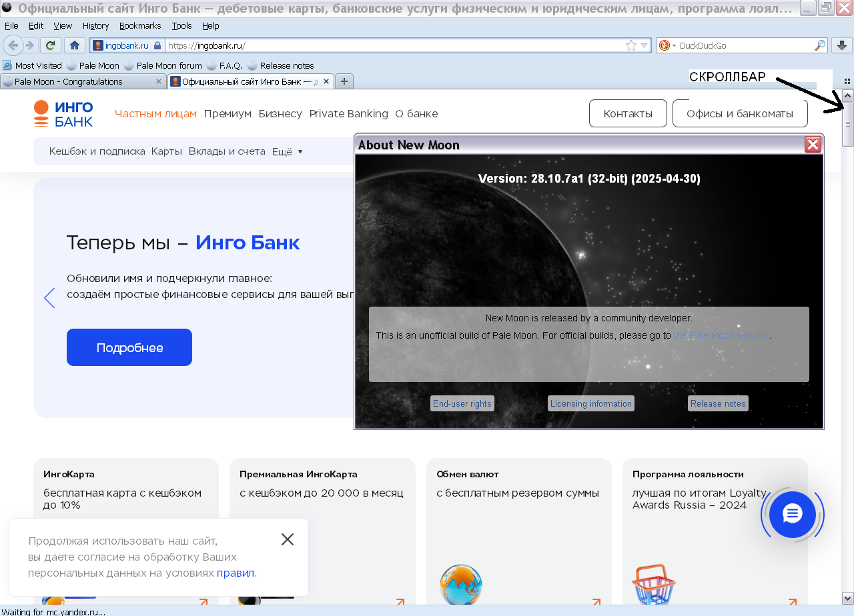Open the Премиальная ИнгоКарта card

tap(322, 531)
